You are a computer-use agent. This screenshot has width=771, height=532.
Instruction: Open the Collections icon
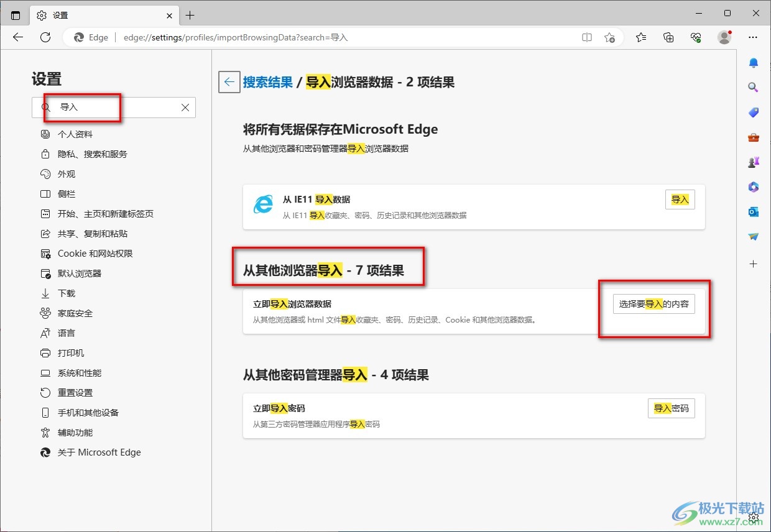coord(668,37)
